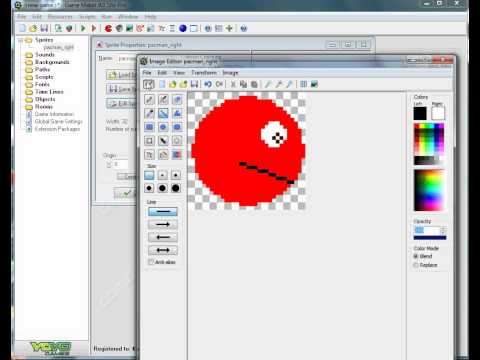480x360 pixels.
Task: Click the Right white color swatch
Action: 438,113
